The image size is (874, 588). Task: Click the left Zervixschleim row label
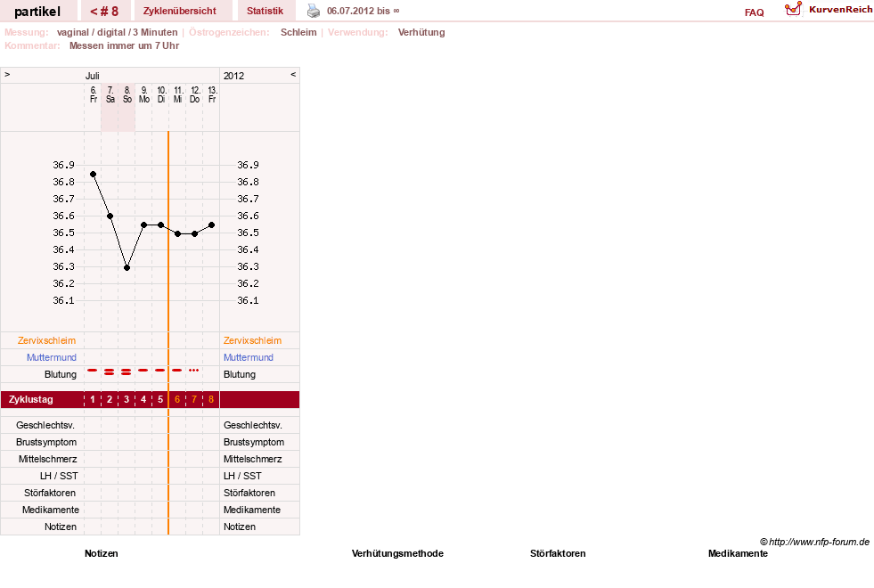click(47, 340)
